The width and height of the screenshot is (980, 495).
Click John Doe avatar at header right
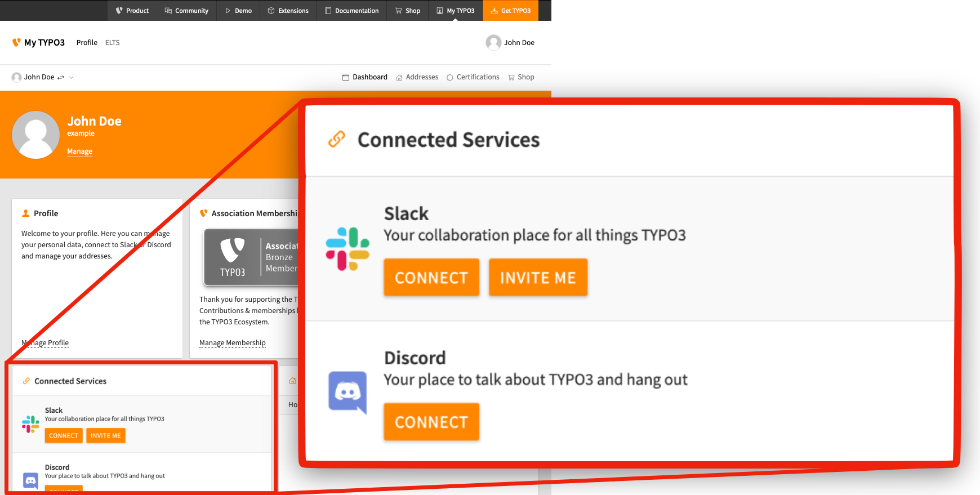pos(493,42)
